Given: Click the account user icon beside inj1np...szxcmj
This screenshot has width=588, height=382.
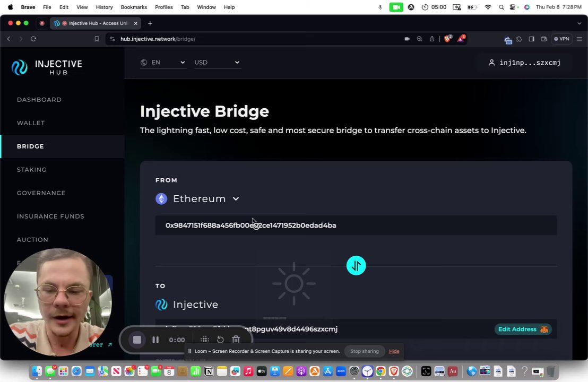Looking at the screenshot, I should point(491,63).
